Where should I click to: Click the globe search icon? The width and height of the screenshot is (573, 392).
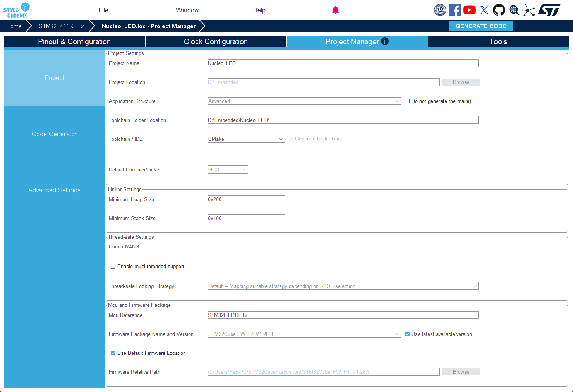tap(514, 10)
